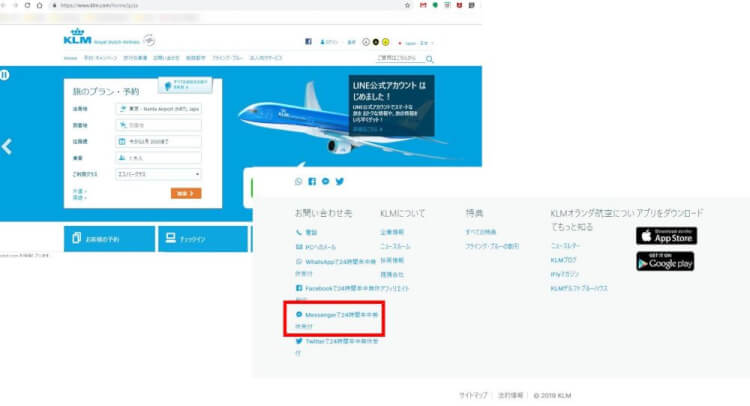
Task: Open the SkyTeam alliance emblem beside KLM logo
Action: coord(149,40)
